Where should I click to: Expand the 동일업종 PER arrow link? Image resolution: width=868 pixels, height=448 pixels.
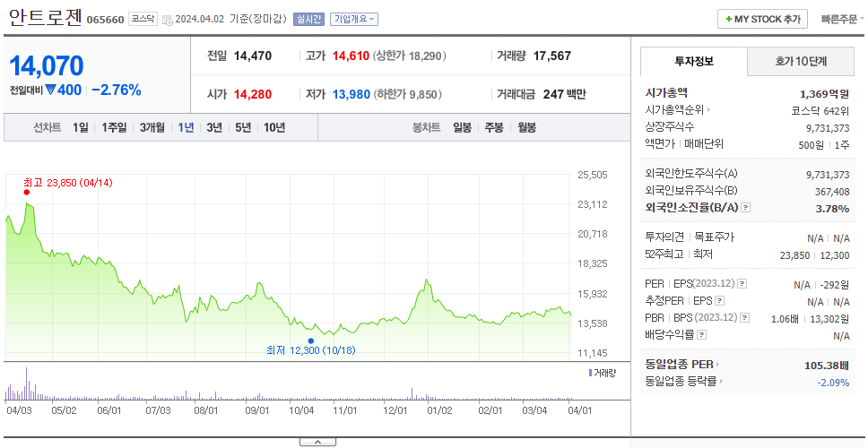pyautogui.click(x=718, y=365)
